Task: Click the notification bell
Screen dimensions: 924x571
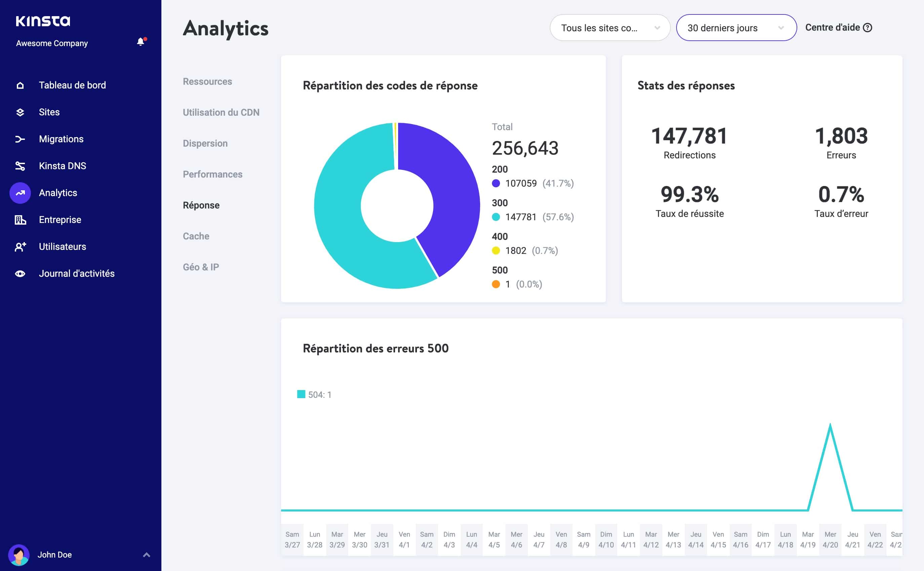Action: click(x=141, y=42)
